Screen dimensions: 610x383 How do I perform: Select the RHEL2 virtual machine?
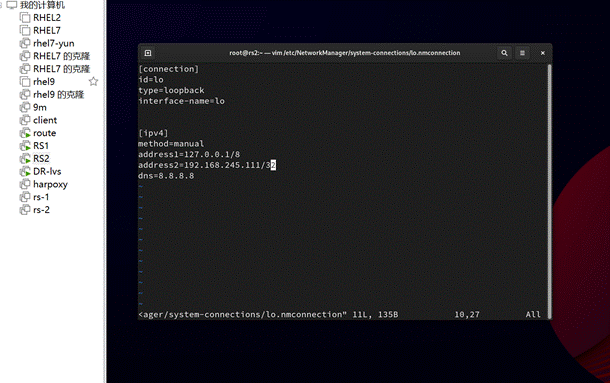(x=47, y=18)
